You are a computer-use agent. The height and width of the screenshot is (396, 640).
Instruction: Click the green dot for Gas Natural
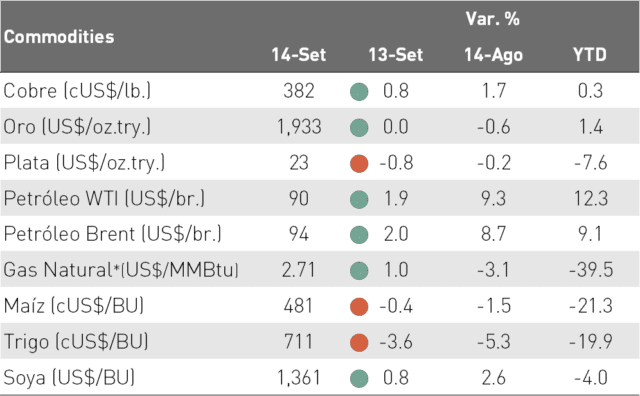pos(359,271)
